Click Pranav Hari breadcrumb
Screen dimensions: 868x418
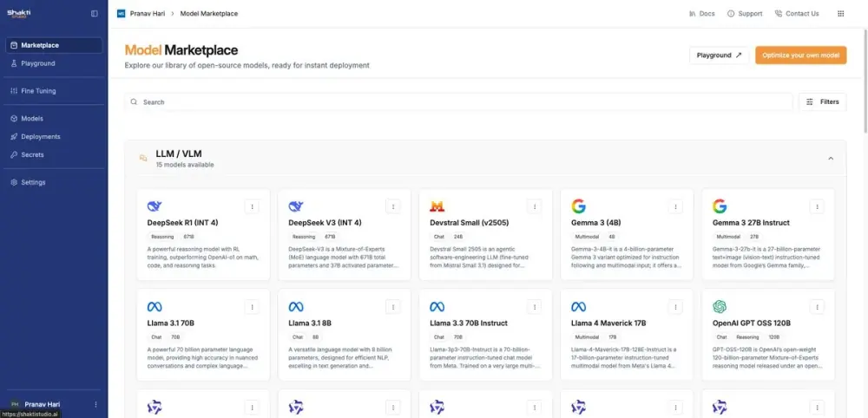coord(148,14)
